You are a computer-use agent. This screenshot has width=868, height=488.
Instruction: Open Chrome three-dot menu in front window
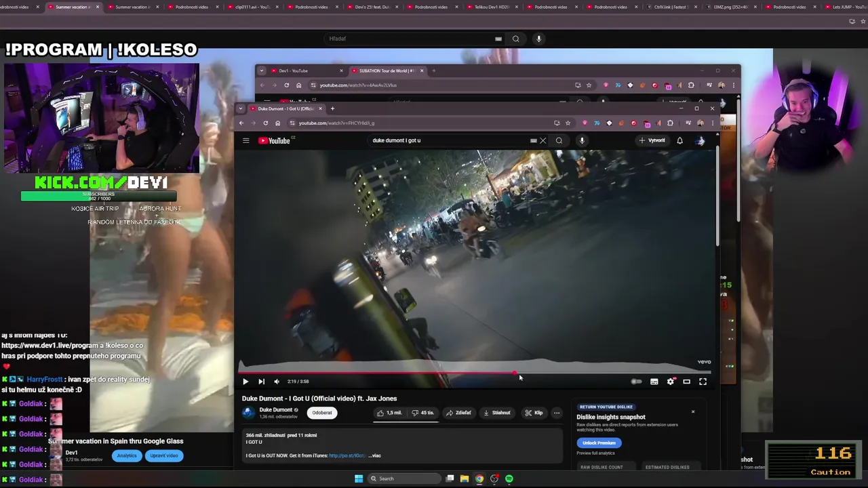[x=712, y=123]
